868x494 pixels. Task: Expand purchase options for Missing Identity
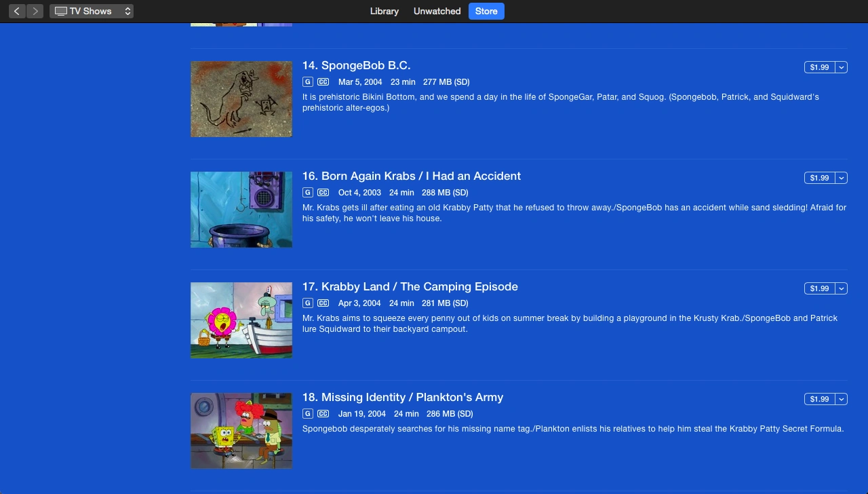click(842, 399)
